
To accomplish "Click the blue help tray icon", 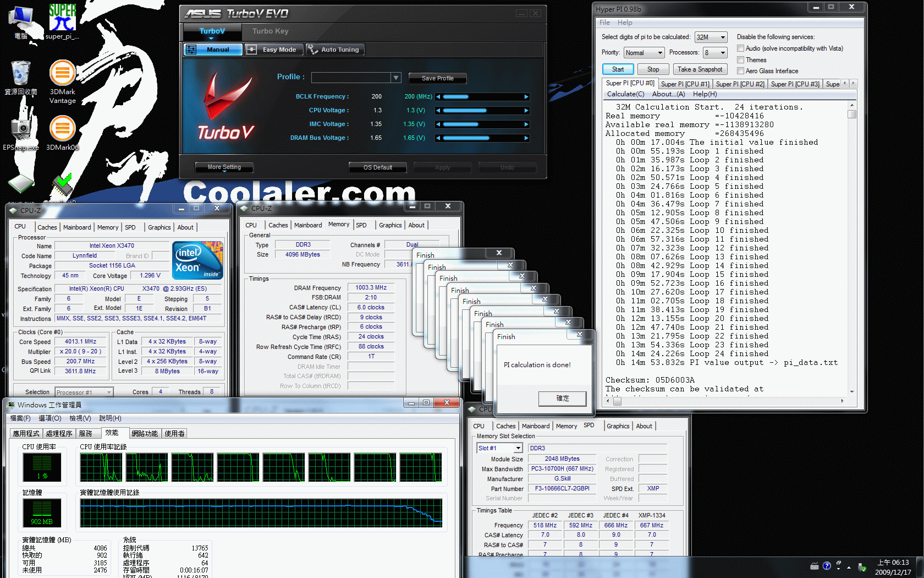I will 827,566.
